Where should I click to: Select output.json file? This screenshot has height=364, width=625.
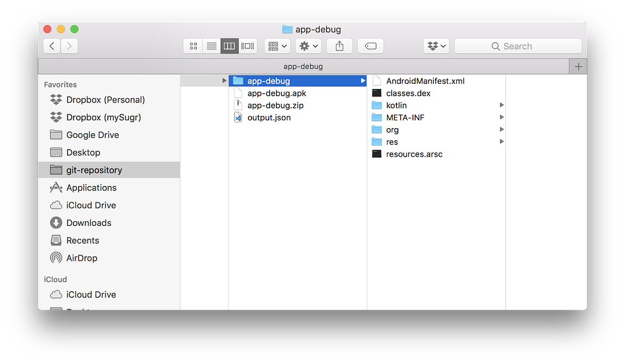point(297,118)
